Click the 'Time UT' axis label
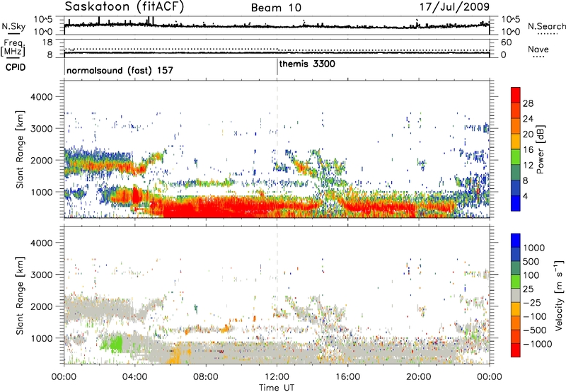This screenshot has width=566, height=392. pyautogui.click(x=277, y=388)
